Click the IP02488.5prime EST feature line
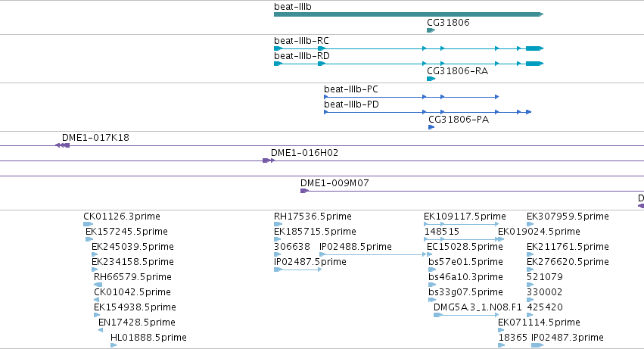Viewport: 644px width, 349px height. [373, 254]
